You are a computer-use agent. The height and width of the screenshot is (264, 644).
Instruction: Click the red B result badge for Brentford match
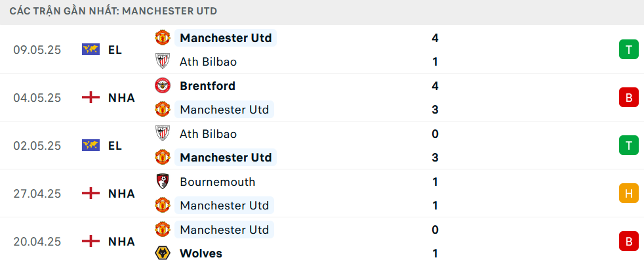[629, 98]
